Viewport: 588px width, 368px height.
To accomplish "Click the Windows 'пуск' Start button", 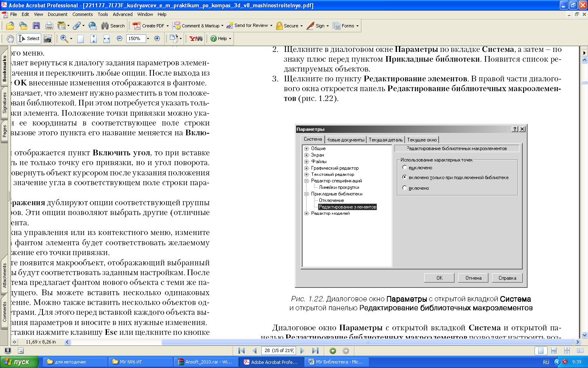I will point(19,362).
